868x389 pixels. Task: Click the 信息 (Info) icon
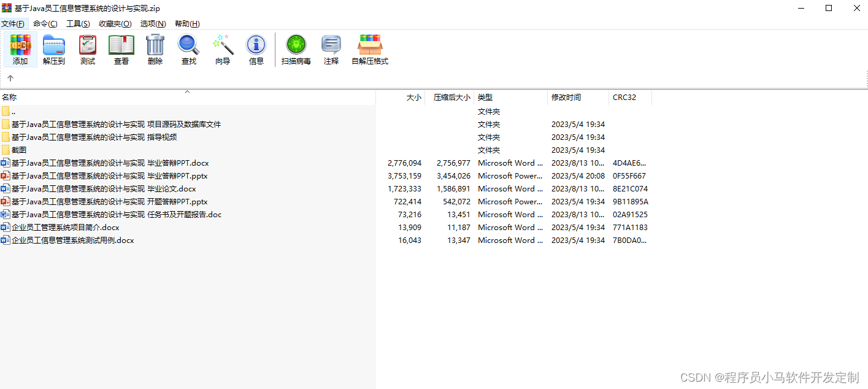256,49
